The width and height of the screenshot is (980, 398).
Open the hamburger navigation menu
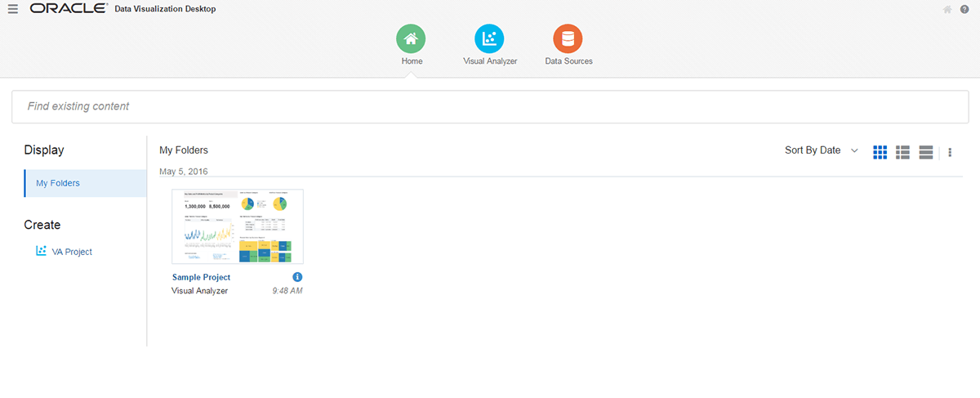(12, 9)
